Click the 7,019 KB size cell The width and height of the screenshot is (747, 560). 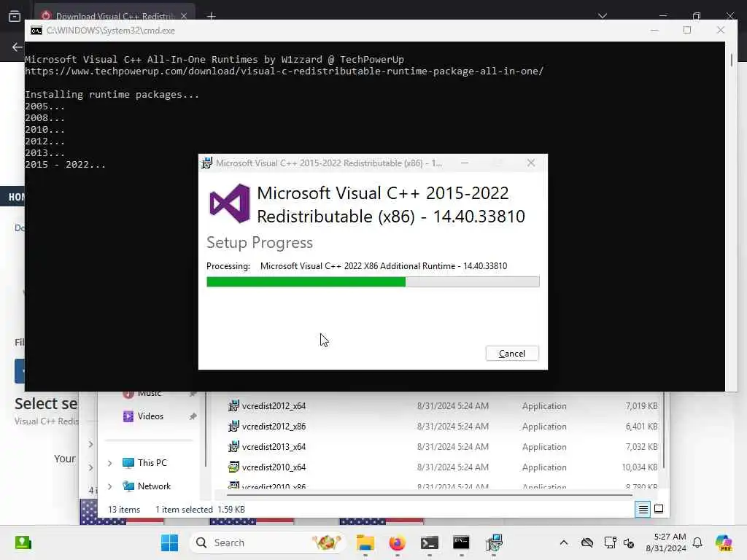pos(641,406)
